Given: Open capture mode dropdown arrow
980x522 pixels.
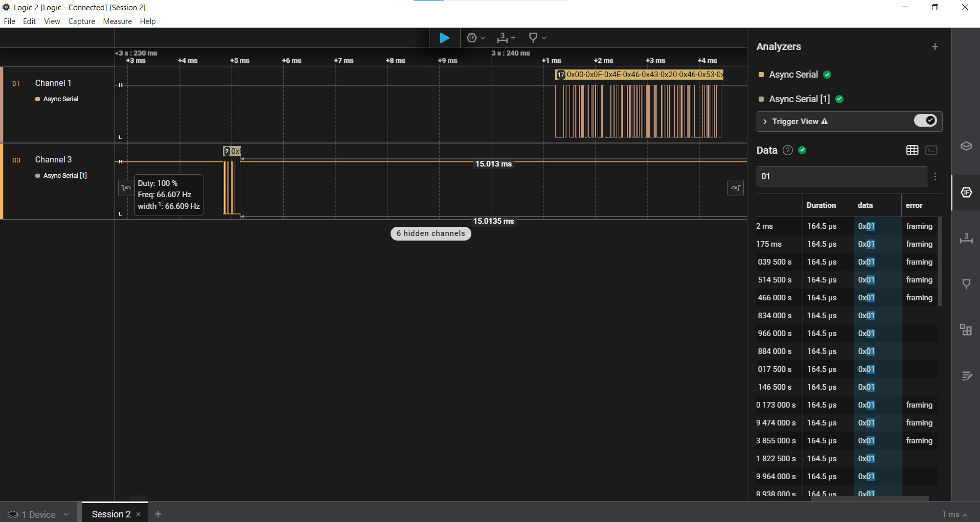Looking at the screenshot, I should [x=483, y=38].
